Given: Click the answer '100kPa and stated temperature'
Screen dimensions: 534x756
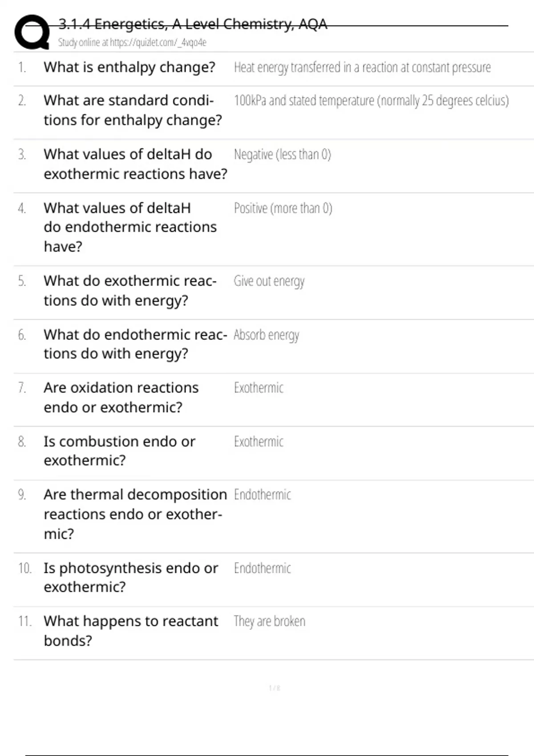Looking at the screenshot, I should coord(371,101).
